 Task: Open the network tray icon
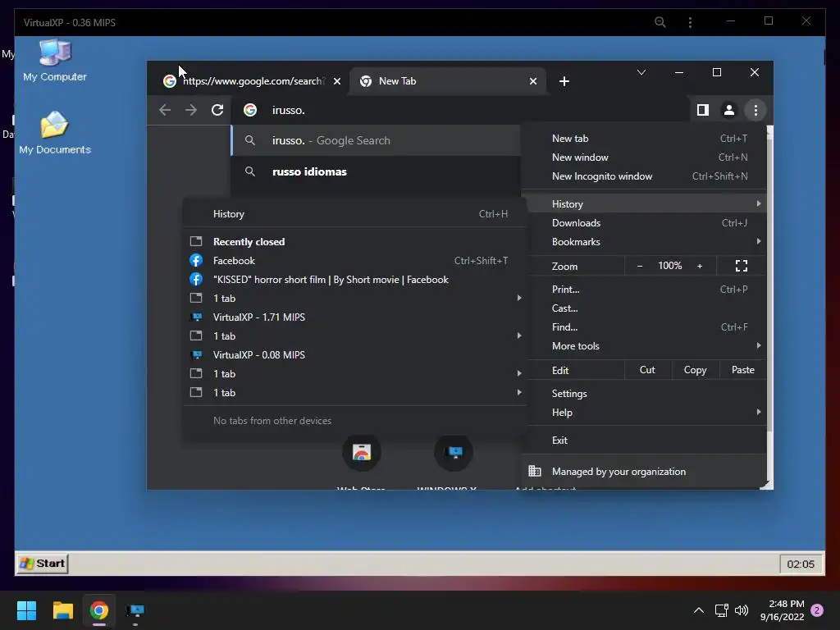point(721,610)
